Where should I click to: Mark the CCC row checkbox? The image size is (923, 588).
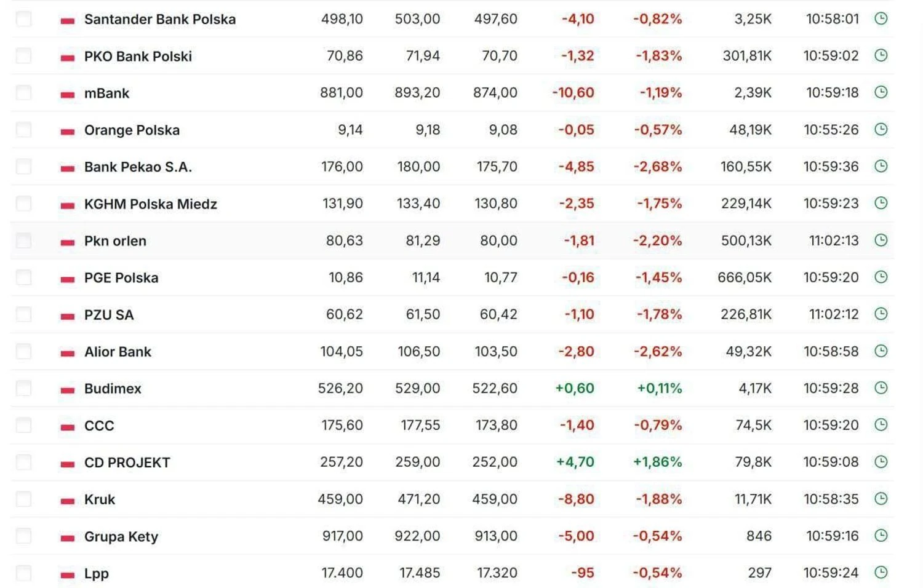24,425
